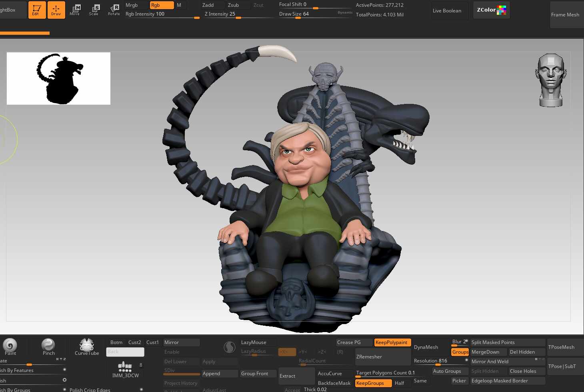Choose the IMM_3DCW insert brush
This screenshot has height=392, width=584.
[x=125, y=369]
